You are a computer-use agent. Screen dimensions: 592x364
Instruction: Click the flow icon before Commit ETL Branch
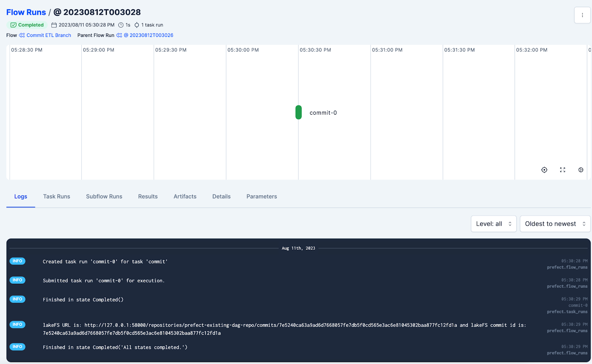point(22,35)
